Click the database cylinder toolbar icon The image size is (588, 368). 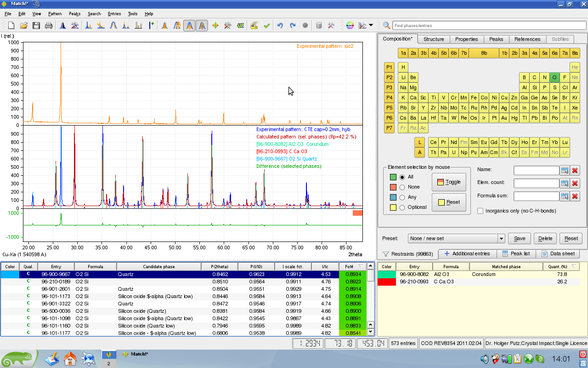pos(319,26)
